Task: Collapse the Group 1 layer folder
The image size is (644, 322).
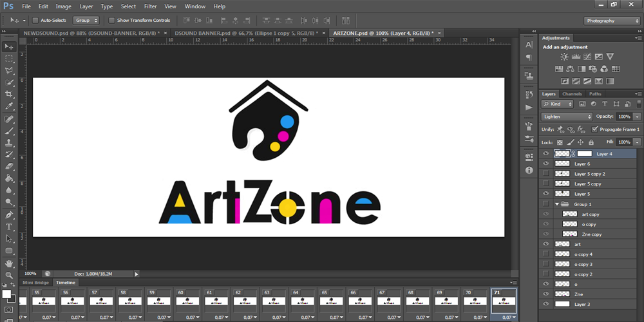Action: click(x=557, y=204)
